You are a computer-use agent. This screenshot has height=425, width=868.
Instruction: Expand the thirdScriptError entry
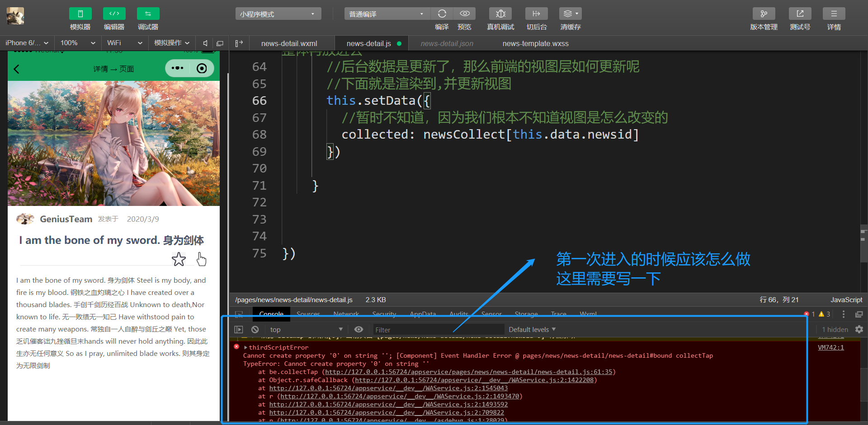click(x=245, y=347)
